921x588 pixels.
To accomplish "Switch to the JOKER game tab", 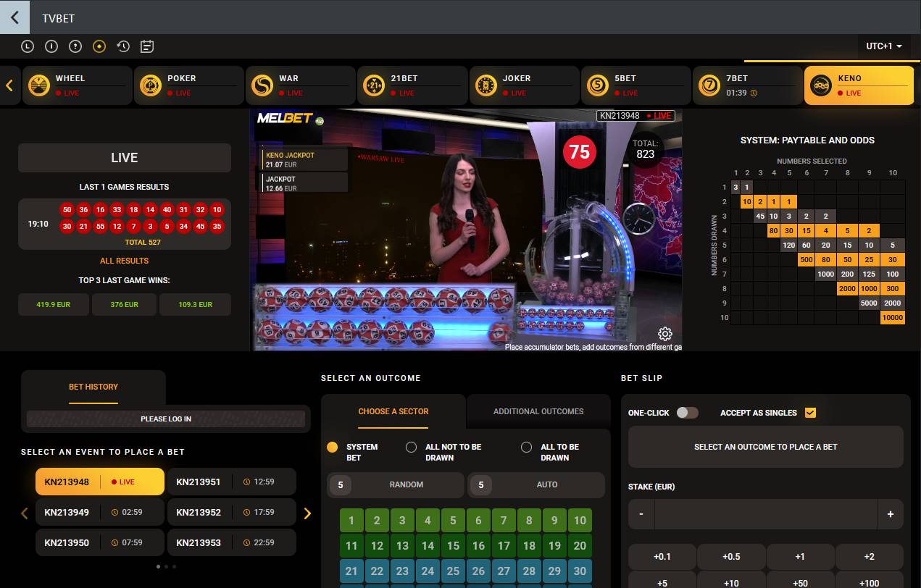I will pyautogui.click(x=525, y=85).
